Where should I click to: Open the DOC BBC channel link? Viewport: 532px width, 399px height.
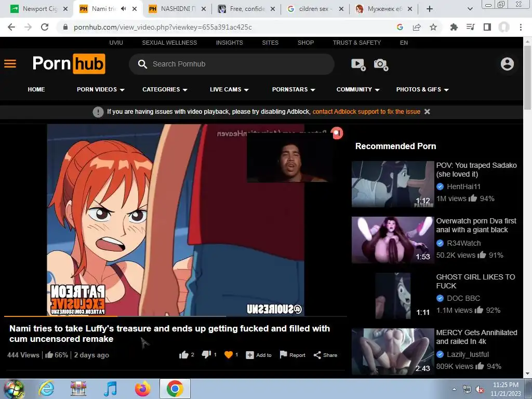coord(463,298)
